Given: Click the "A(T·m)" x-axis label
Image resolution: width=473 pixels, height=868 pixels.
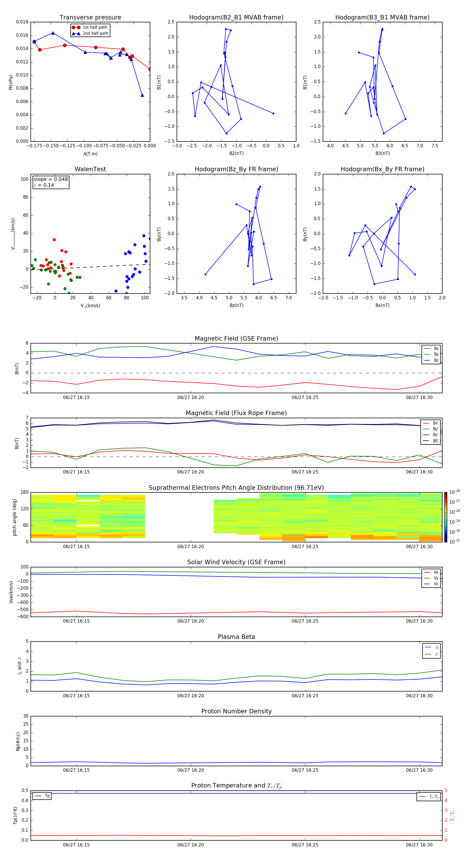Looking at the screenshot, I should pyautogui.click(x=90, y=154).
